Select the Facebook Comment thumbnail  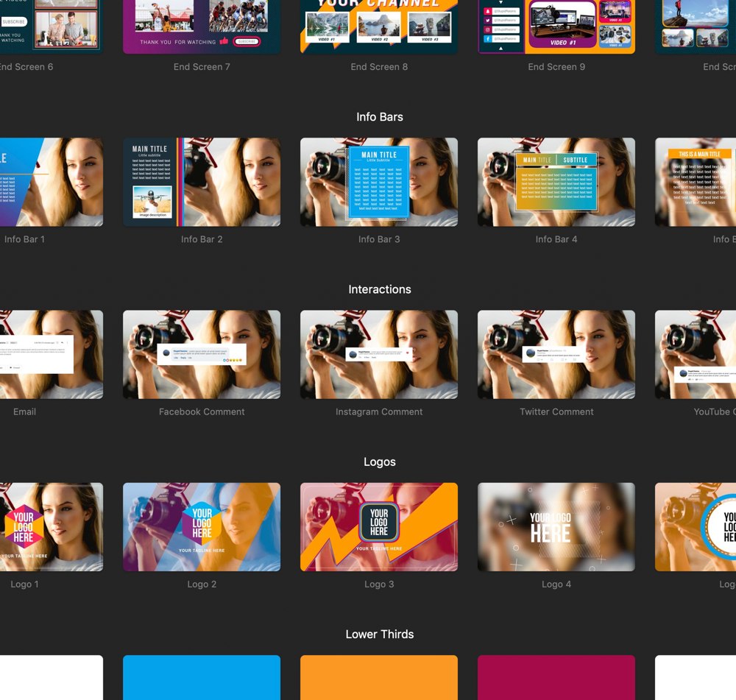[202, 355]
